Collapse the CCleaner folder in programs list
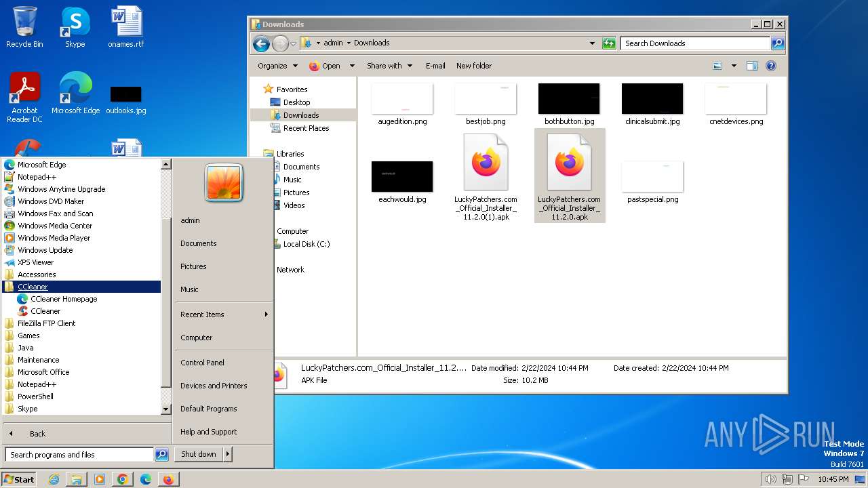 pos(81,287)
